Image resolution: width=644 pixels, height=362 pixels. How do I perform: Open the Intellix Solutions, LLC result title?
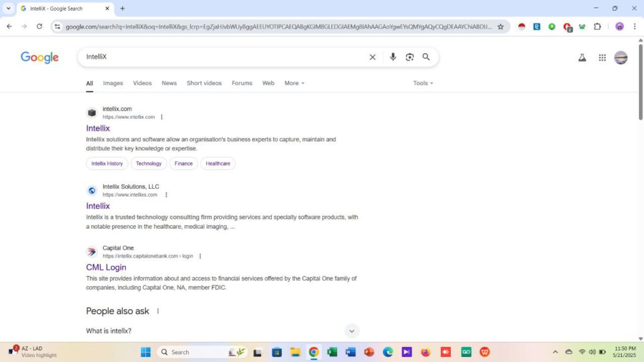[97, 206]
